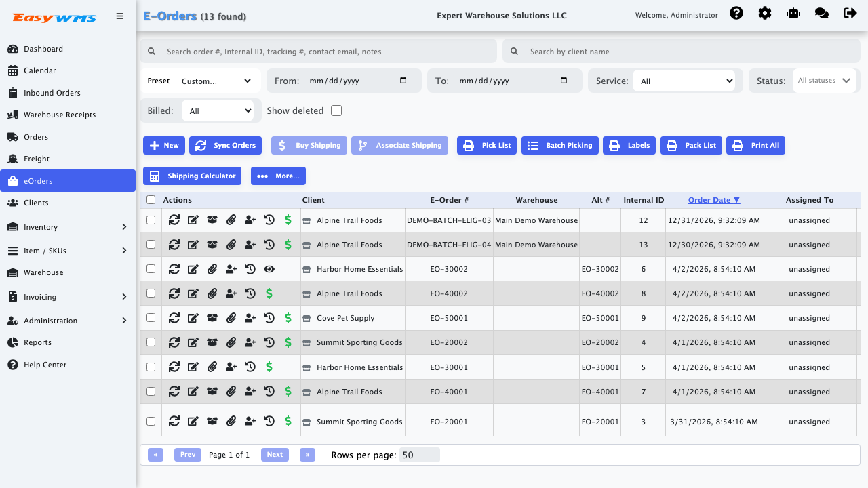Click the Rows per page field

tap(419, 455)
